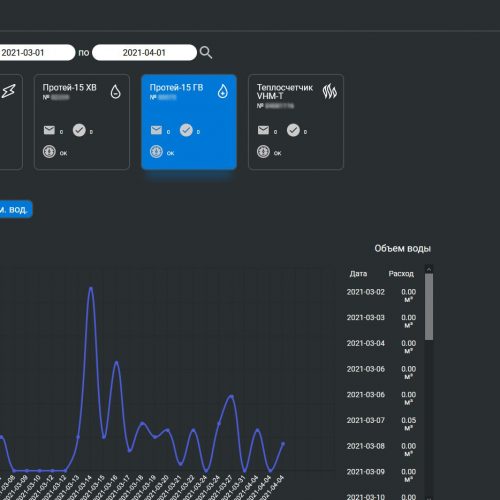Screen dimensions: 500x500
Task: Click the 'ок' status text on Теплосчетчик card
Action: pos(278,153)
